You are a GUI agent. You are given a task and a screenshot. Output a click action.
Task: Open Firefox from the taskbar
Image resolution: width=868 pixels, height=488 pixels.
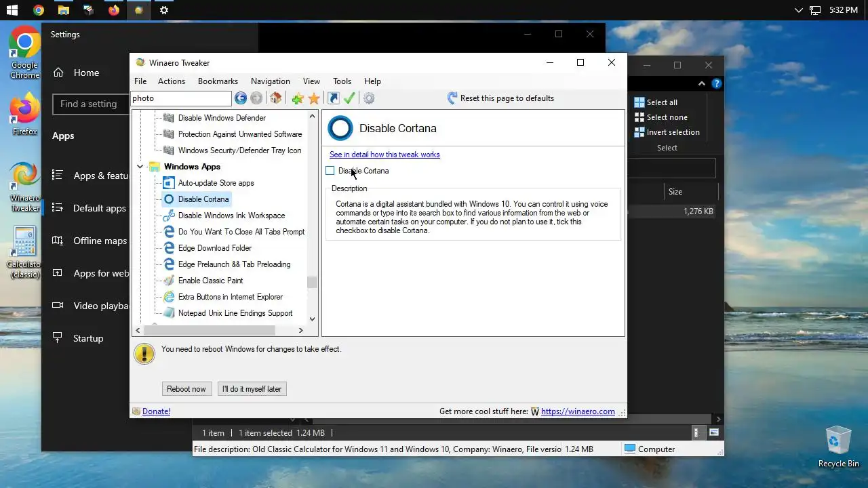[114, 10]
